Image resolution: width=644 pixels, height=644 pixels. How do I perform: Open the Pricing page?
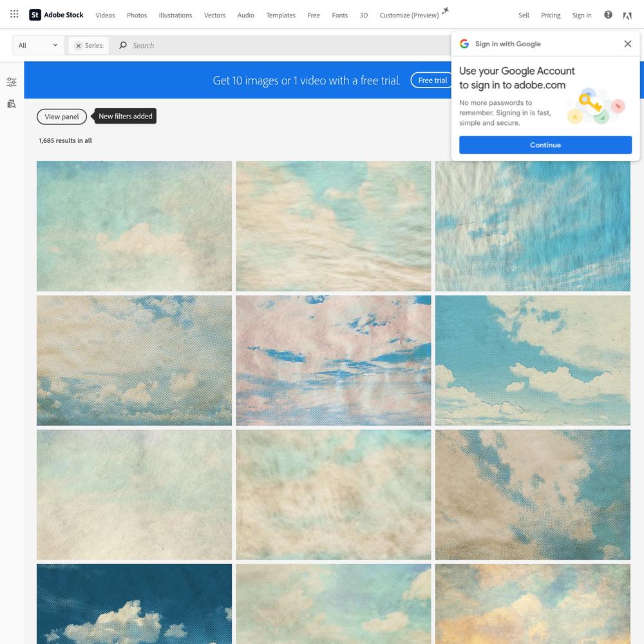pos(551,15)
